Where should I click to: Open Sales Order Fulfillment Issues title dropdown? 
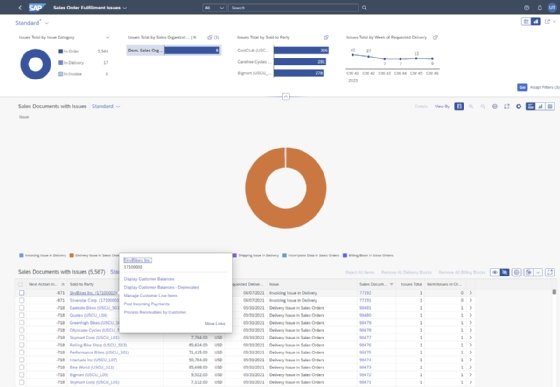(x=125, y=7)
